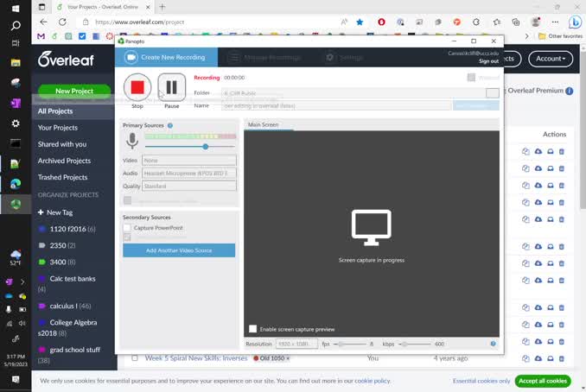Click Add Another Video Source button

coord(179,250)
